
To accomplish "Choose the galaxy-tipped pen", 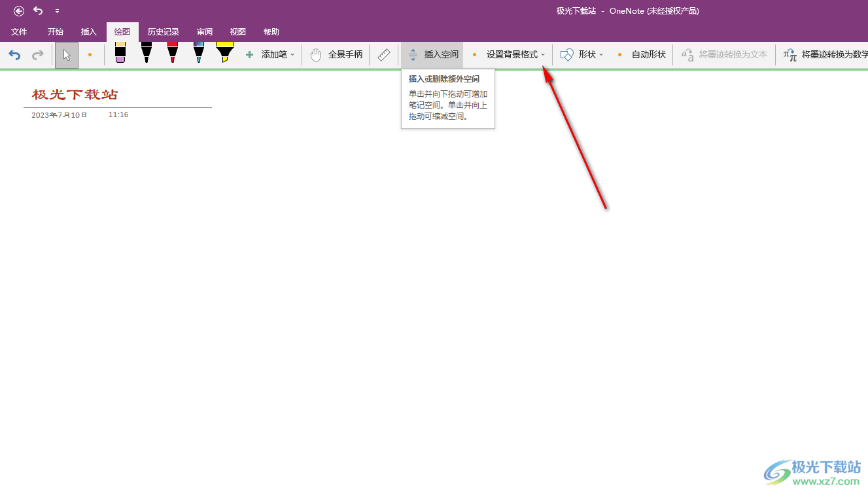I will [198, 53].
